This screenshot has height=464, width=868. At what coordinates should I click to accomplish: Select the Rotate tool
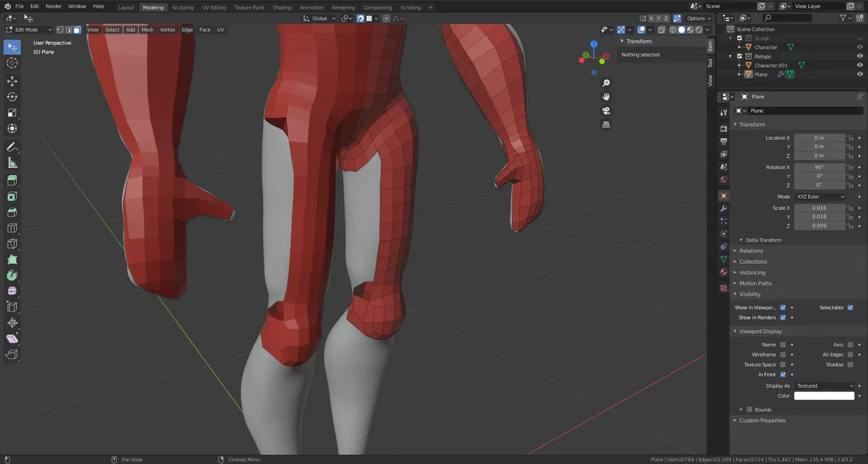click(12, 97)
